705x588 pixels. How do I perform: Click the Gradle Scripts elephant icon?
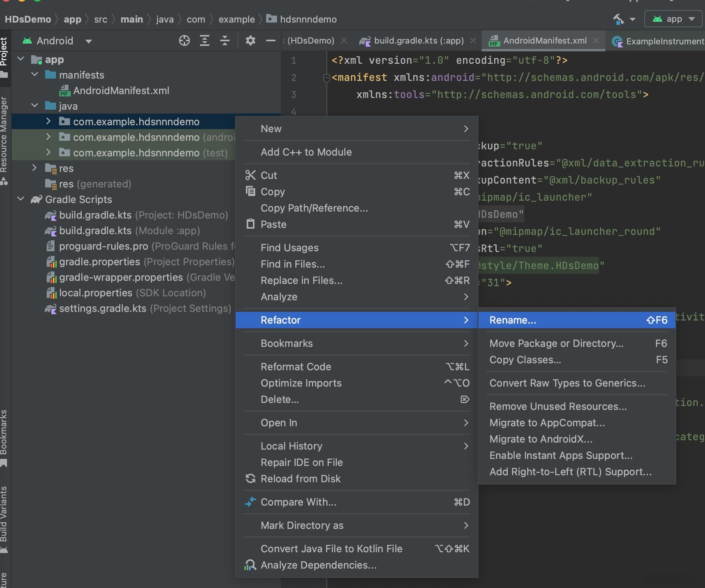click(x=37, y=199)
